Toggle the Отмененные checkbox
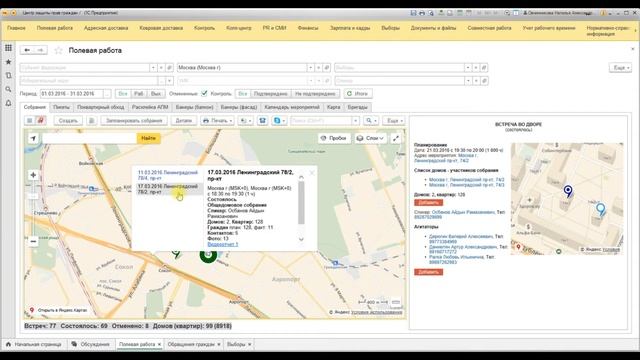Image resolution: width=640 pixels, height=360 pixels. [x=204, y=93]
